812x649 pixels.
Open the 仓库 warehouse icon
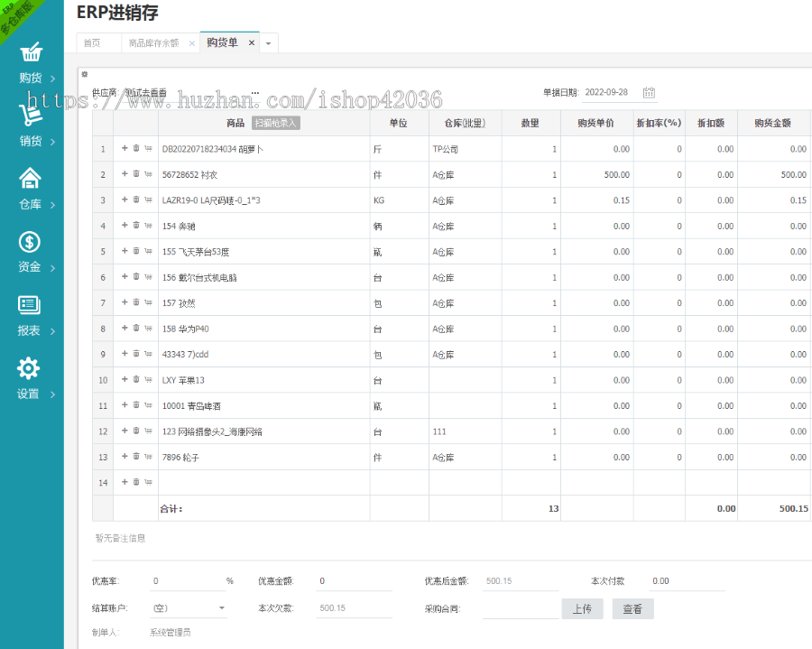pyautogui.click(x=30, y=178)
